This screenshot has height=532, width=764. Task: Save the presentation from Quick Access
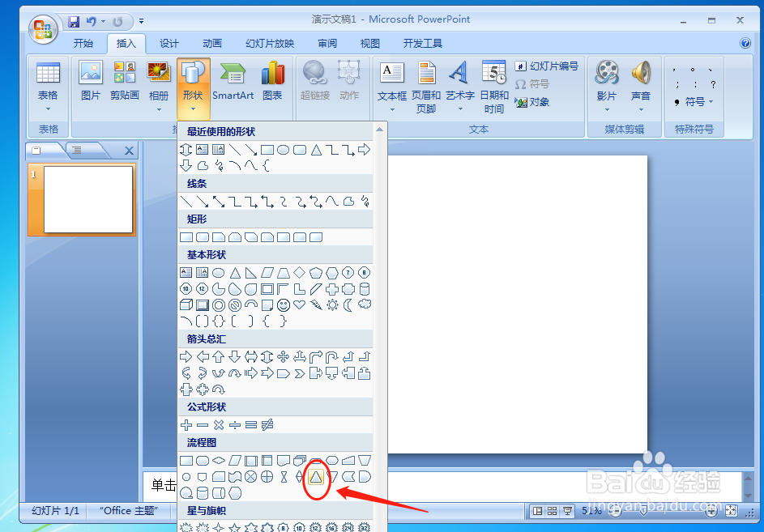[74, 21]
